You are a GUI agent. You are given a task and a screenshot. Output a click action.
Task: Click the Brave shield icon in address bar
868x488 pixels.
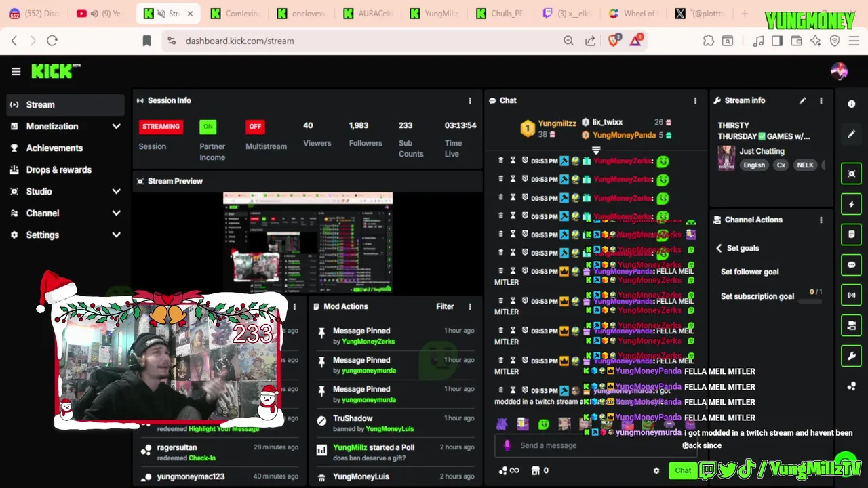(x=614, y=41)
